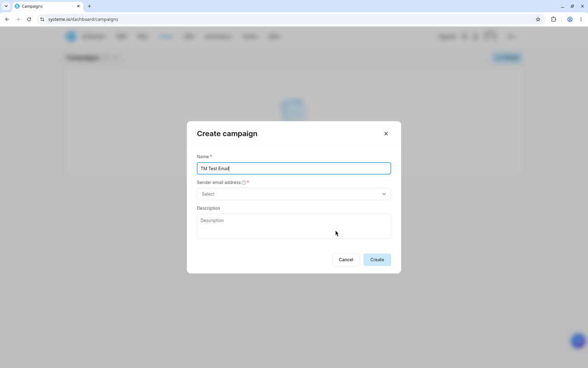View site information icon in address bar
The height and width of the screenshot is (368, 588).
(x=42, y=19)
